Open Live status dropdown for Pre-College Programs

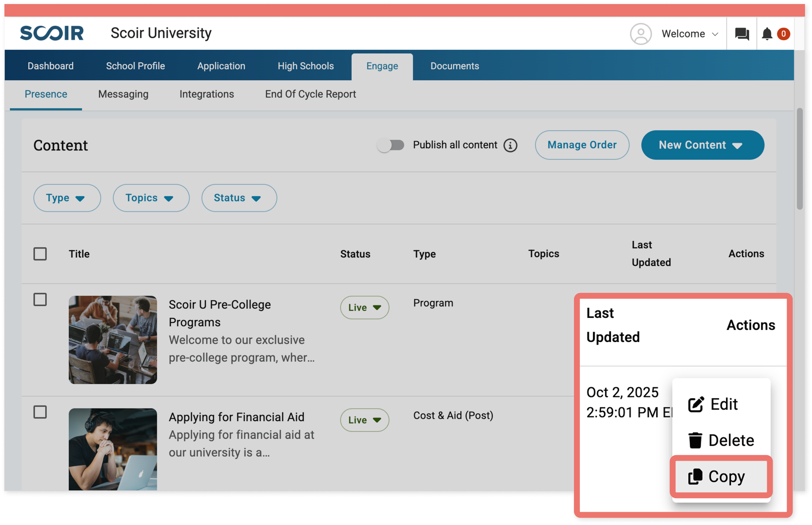coord(364,308)
